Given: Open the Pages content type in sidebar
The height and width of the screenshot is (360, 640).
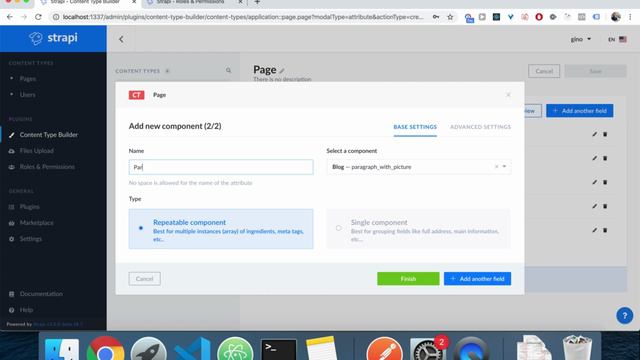Looking at the screenshot, I should pos(28,78).
